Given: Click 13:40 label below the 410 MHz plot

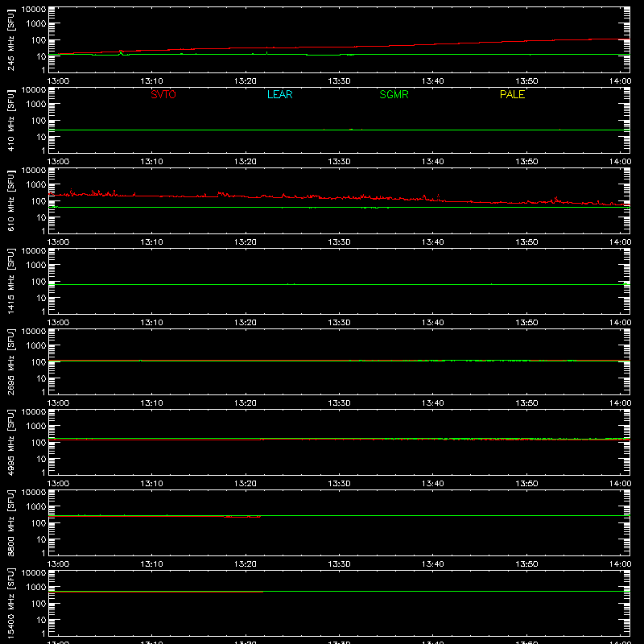Looking at the screenshot, I should click(x=433, y=162).
